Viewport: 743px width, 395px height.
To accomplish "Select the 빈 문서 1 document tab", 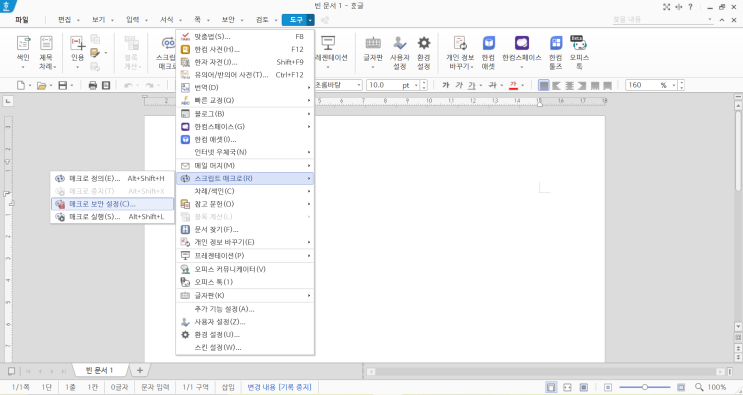I will (99, 370).
